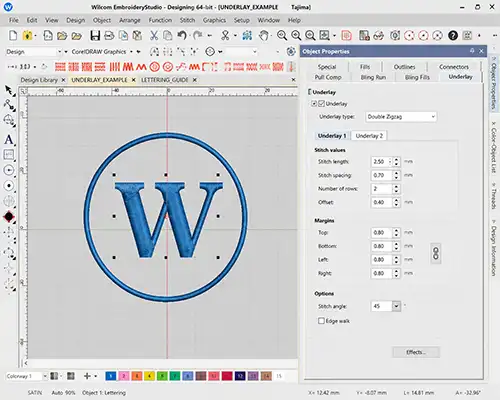This screenshot has height=400, width=500.
Task: Click the Zoom In magnifier icon
Action: (296, 35)
